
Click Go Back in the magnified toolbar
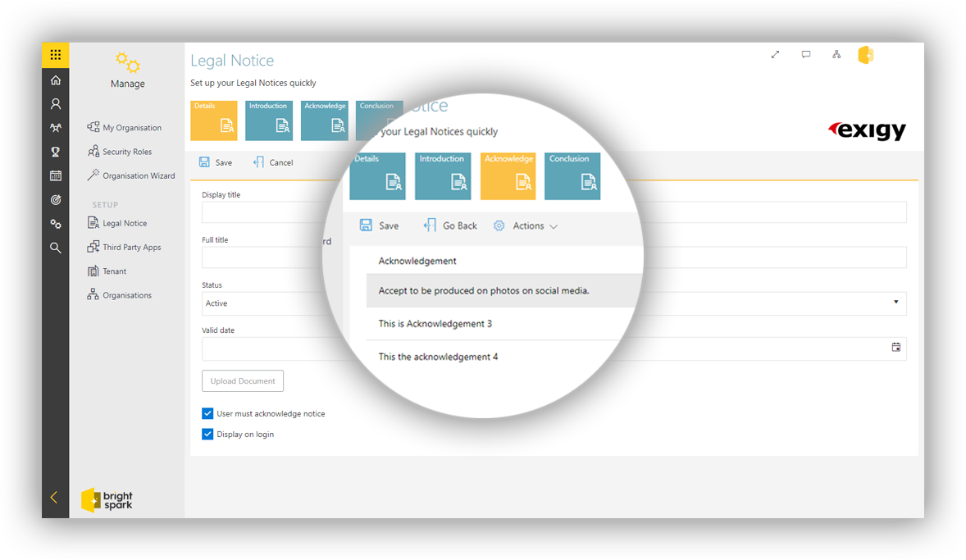point(450,225)
